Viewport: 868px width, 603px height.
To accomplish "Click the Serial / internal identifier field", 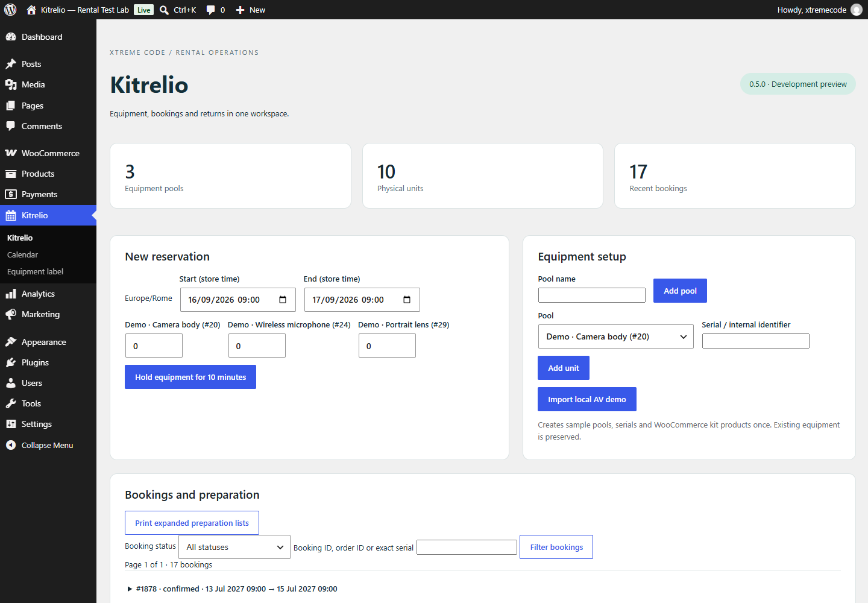I will coord(756,341).
